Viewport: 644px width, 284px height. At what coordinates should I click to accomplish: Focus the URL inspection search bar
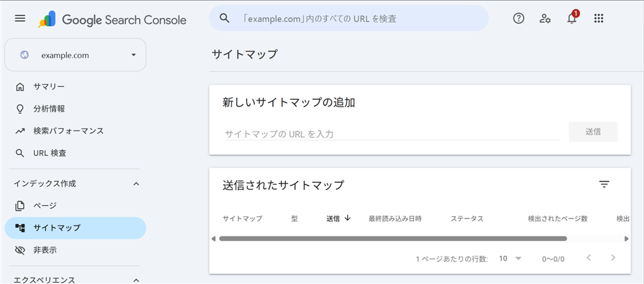coord(349,19)
